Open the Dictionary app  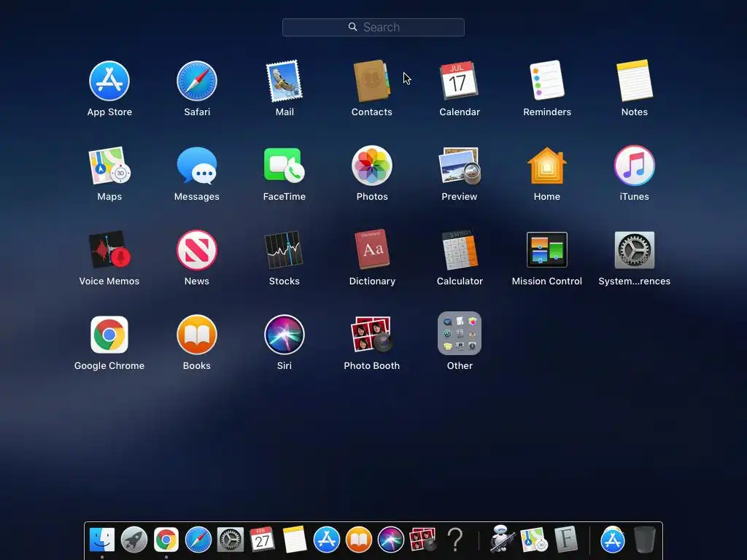click(371, 250)
